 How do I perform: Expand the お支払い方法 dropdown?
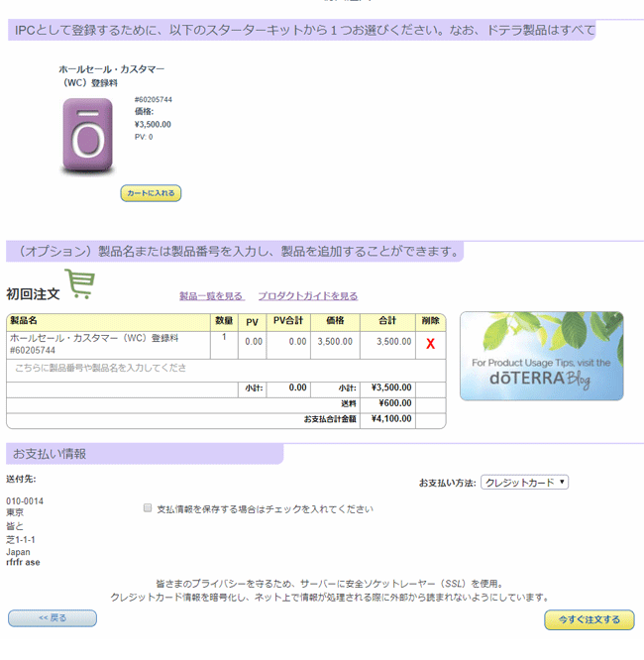524,483
